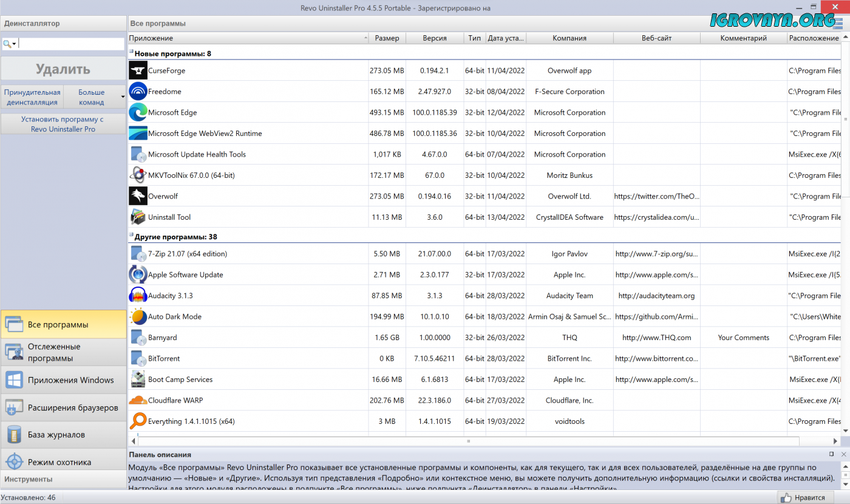Select the Cloudflare WARP cloud icon
Viewport: 850px width, 504px height.
pyautogui.click(x=138, y=401)
